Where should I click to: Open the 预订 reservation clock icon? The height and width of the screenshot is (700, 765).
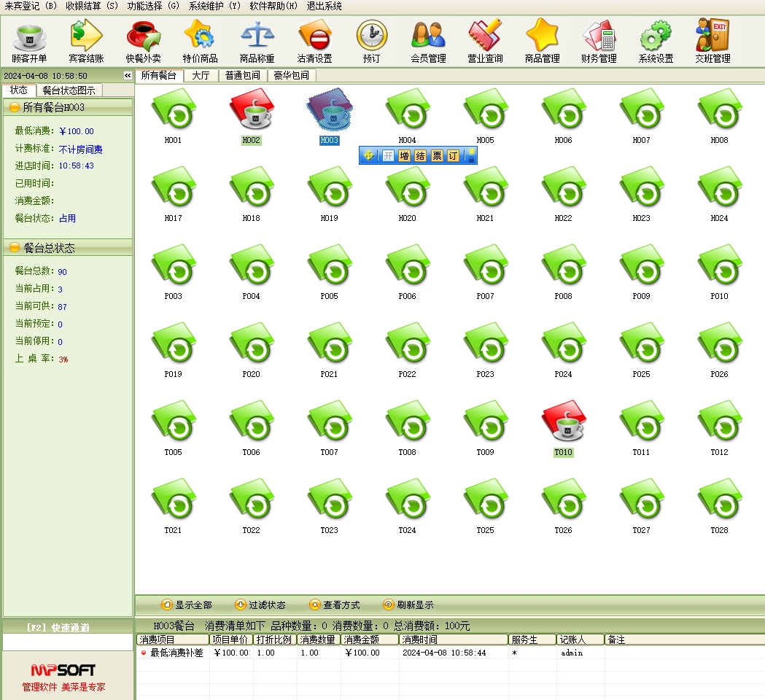click(x=371, y=41)
